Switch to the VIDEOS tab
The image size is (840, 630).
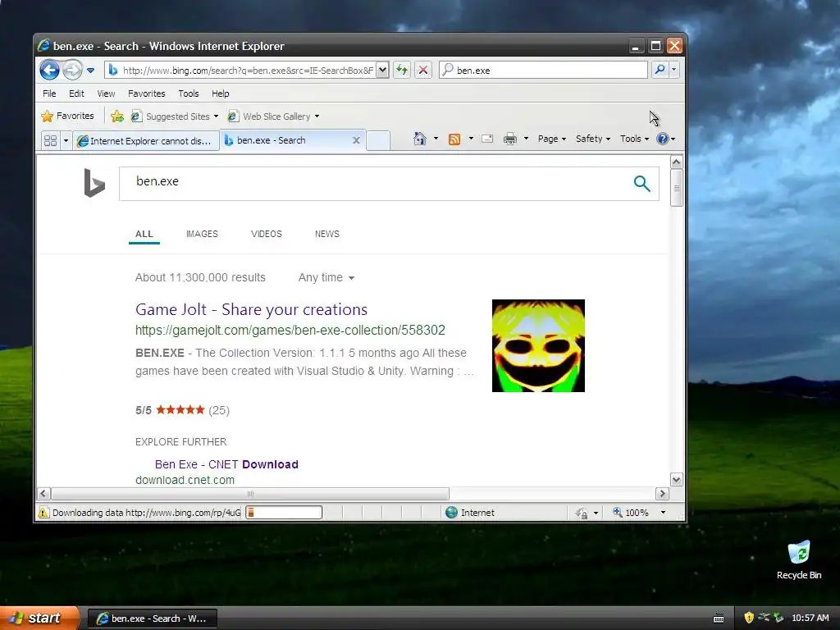tap(267, 234)
